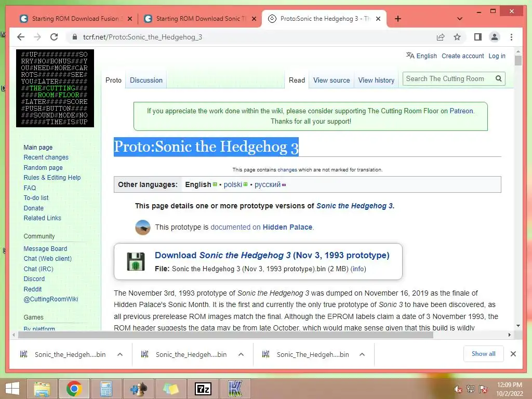
Task: Close the Proto:Sonic the Hedgehog 3 tab
Action: [x=378, y=19]
